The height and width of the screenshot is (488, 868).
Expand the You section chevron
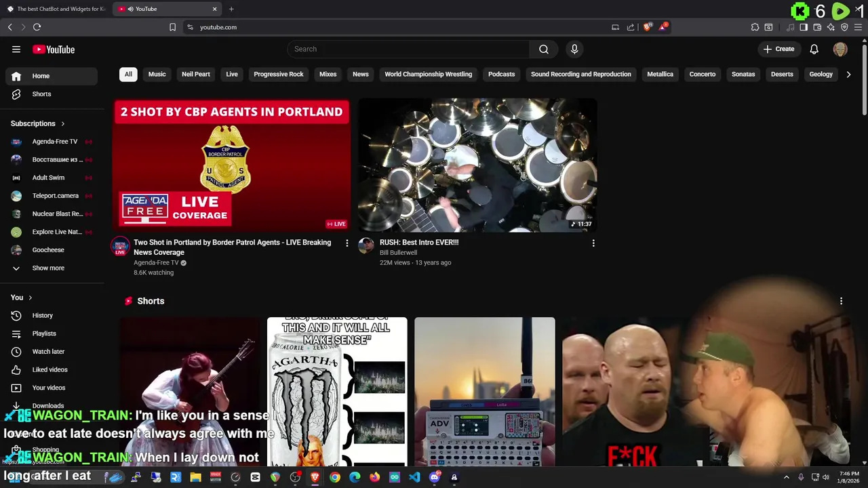[x=31, y=298]
